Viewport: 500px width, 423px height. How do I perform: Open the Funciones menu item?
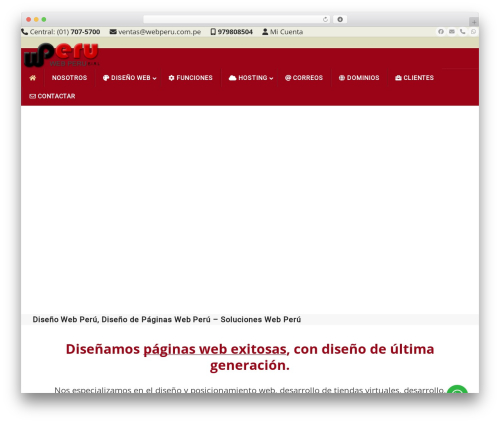[194, 78]
